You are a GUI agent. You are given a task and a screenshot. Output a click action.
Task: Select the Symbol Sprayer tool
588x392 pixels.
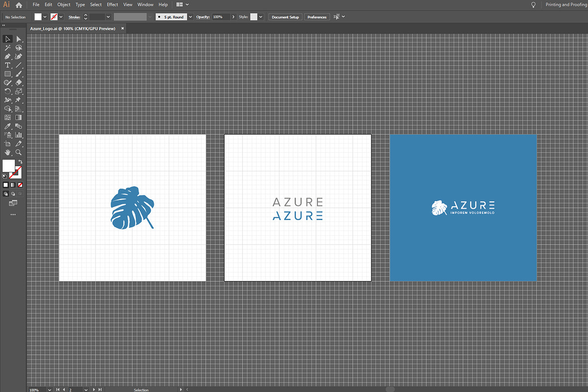coord(8,135)
